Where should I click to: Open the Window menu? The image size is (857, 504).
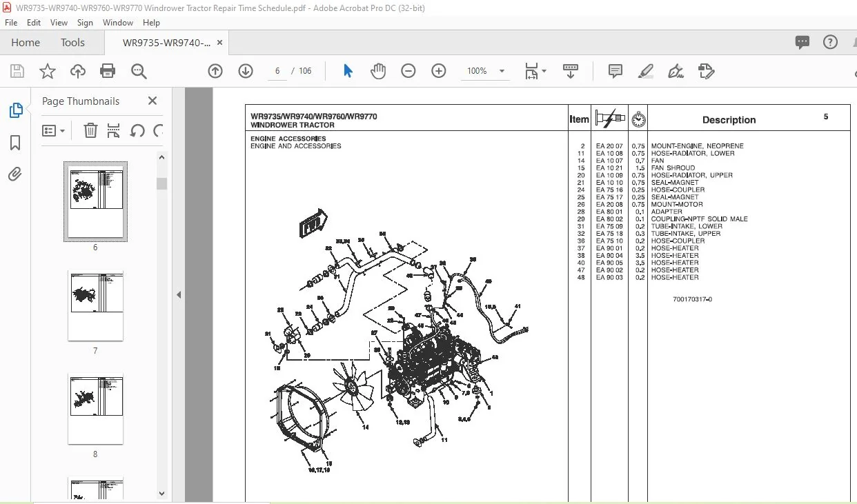(118, 23)
